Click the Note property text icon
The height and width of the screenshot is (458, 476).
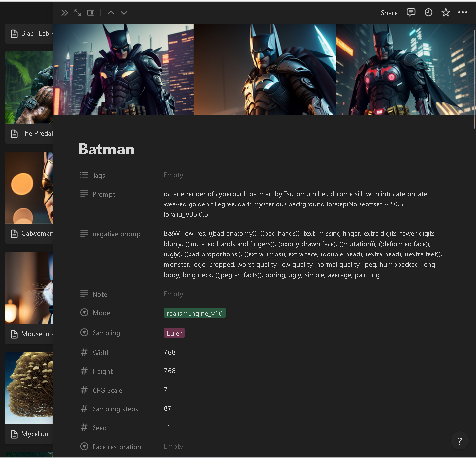click(84, 294)
